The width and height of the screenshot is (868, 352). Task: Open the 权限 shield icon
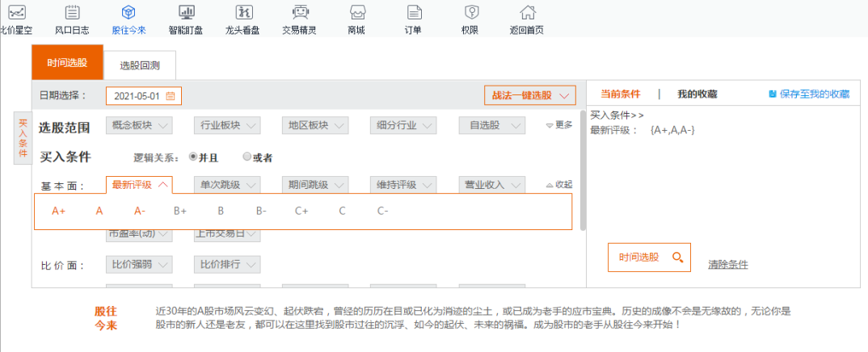click(x=471, y=11)
